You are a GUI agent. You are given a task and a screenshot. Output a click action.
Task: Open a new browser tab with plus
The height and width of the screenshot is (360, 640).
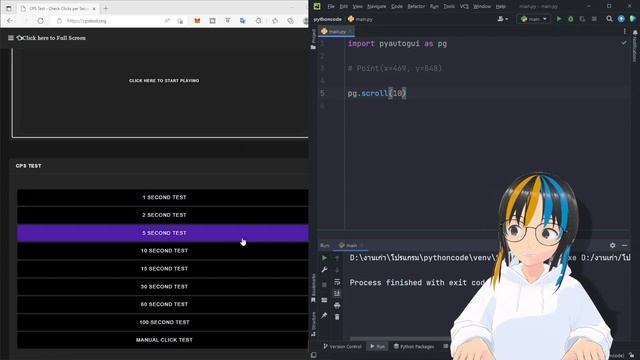[x=105, y=8]
